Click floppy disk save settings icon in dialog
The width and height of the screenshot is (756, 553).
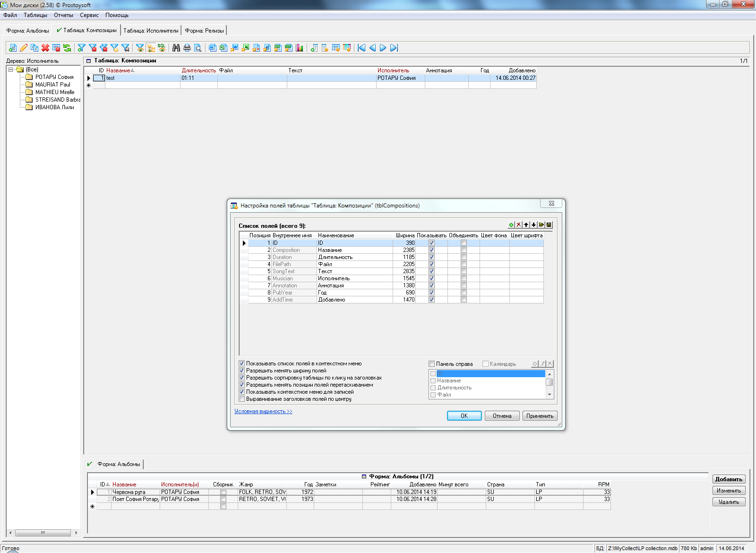pos(549,225)
